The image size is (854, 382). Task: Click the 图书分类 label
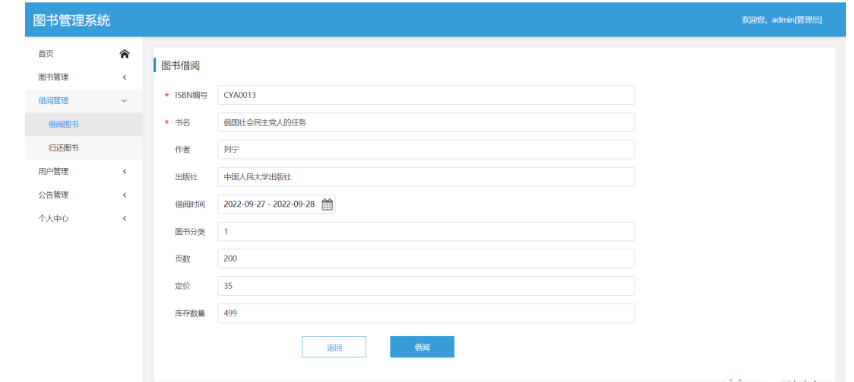point(190,232)
